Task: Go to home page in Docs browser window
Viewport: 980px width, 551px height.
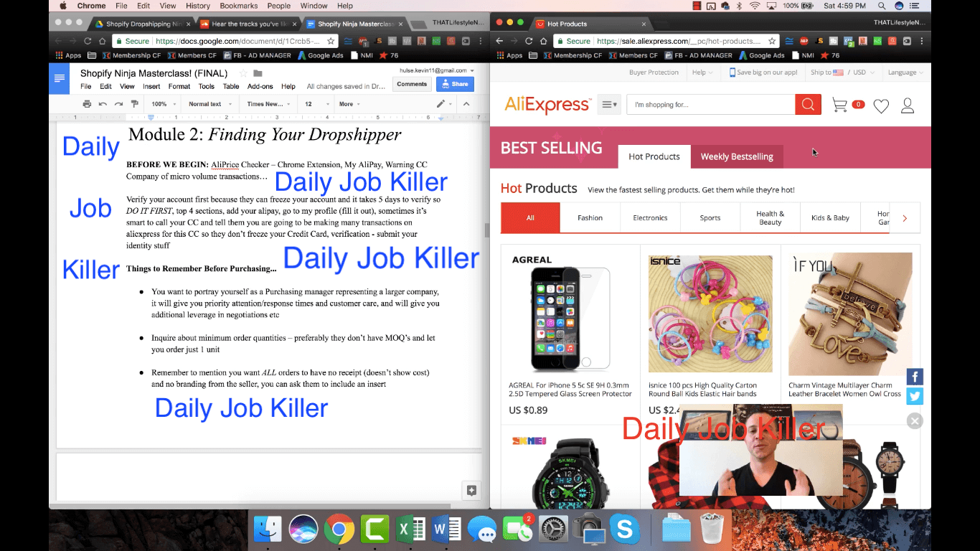Action: [x=103, y=41]
